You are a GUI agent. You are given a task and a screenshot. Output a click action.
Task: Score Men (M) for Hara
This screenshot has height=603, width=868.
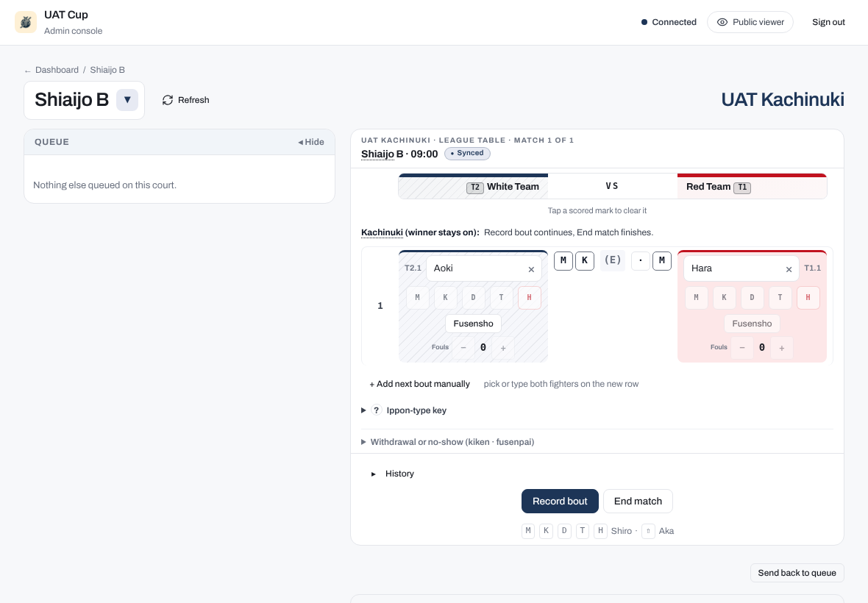(697, 298)
